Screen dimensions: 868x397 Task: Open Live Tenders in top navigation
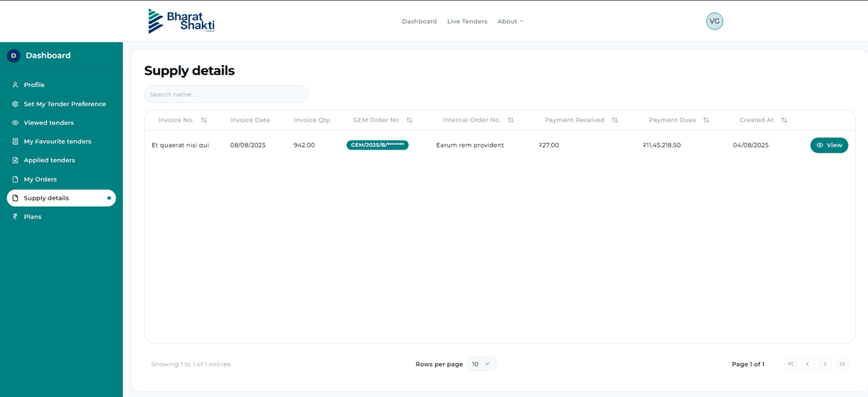point(467,22)
